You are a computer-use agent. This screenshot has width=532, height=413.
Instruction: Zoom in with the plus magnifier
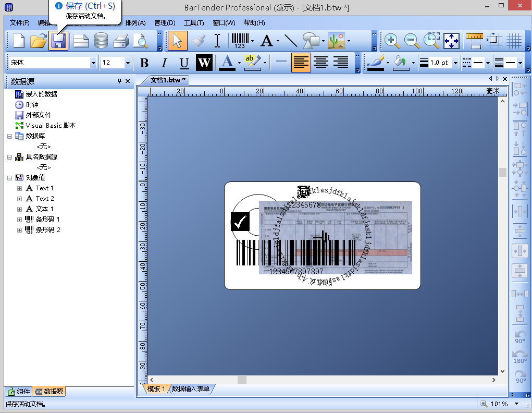[391, 41]
